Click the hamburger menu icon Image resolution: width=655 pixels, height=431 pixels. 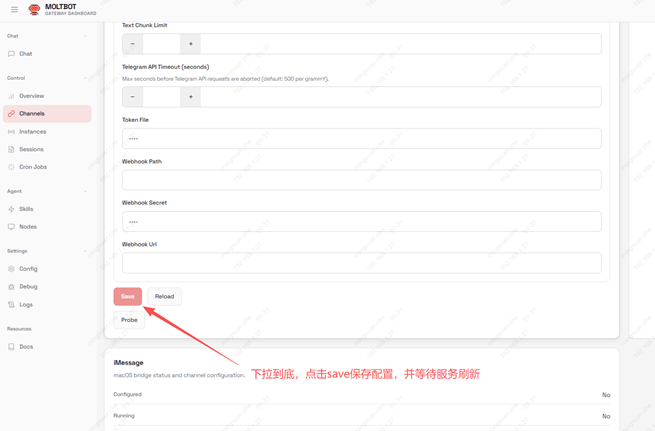click(14, 10)
